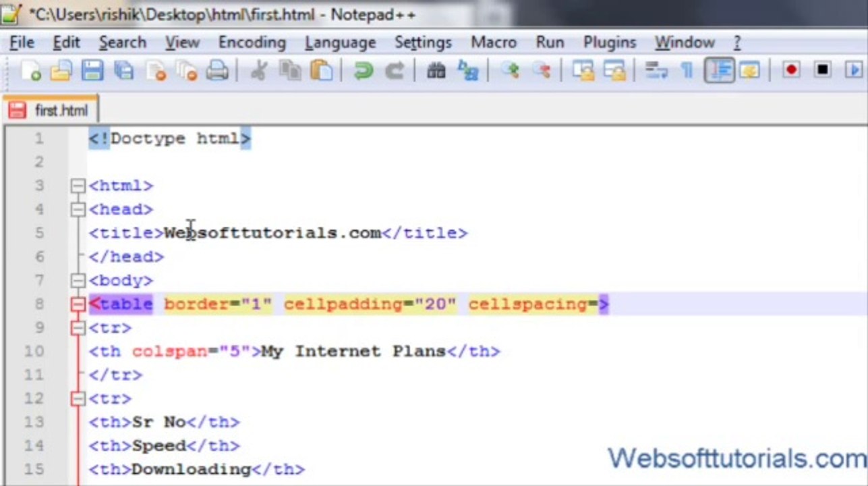The image size is (868, 486).
Task: Click the Close document toolbar icon
Action: [156, 70]
